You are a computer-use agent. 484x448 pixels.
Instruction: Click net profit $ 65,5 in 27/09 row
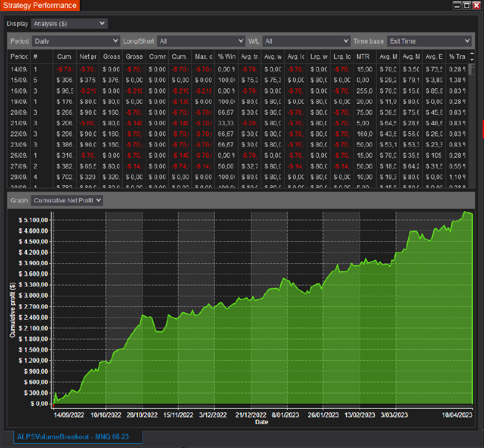pos(88,166)
